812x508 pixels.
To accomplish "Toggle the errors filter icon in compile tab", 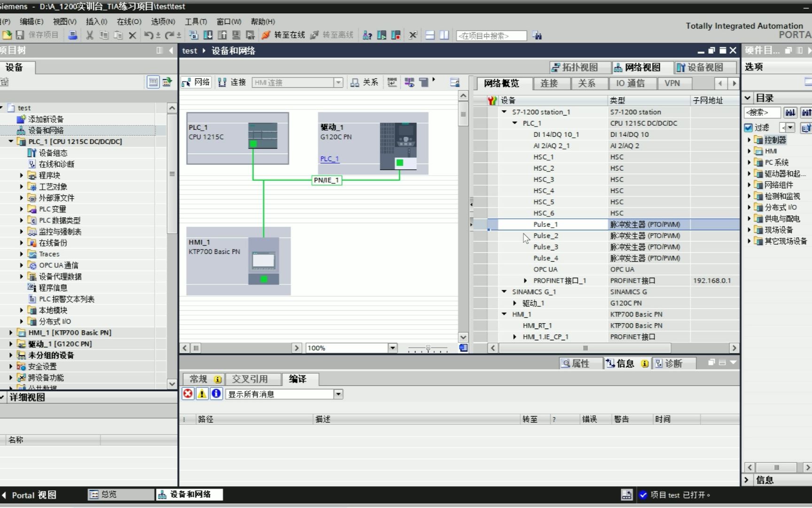I will [x=188, y=394].
